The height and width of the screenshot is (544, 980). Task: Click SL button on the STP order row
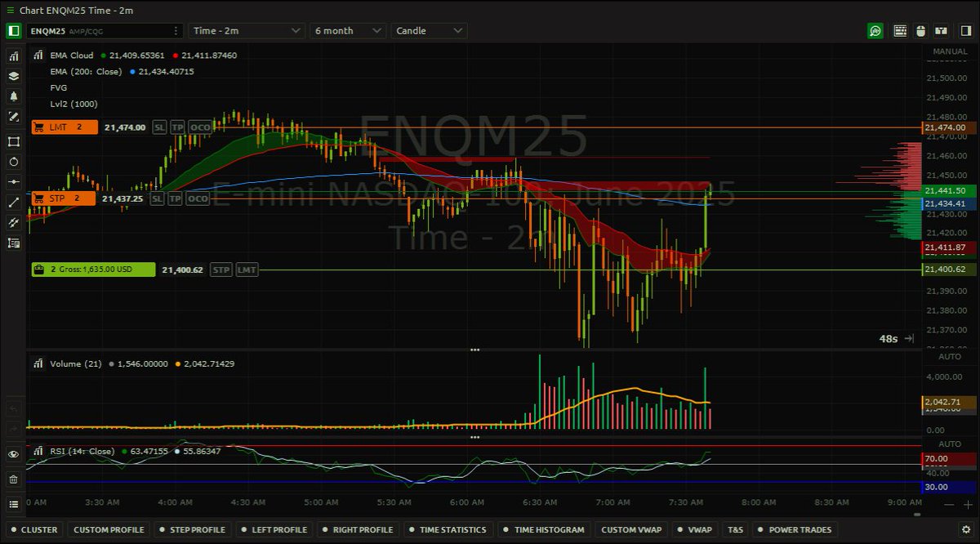158,198
